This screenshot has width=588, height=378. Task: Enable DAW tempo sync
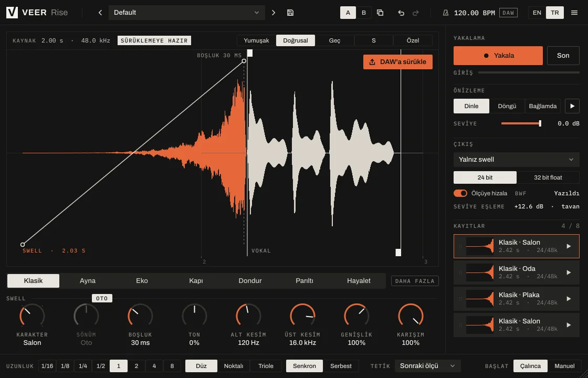coord(508,13)
